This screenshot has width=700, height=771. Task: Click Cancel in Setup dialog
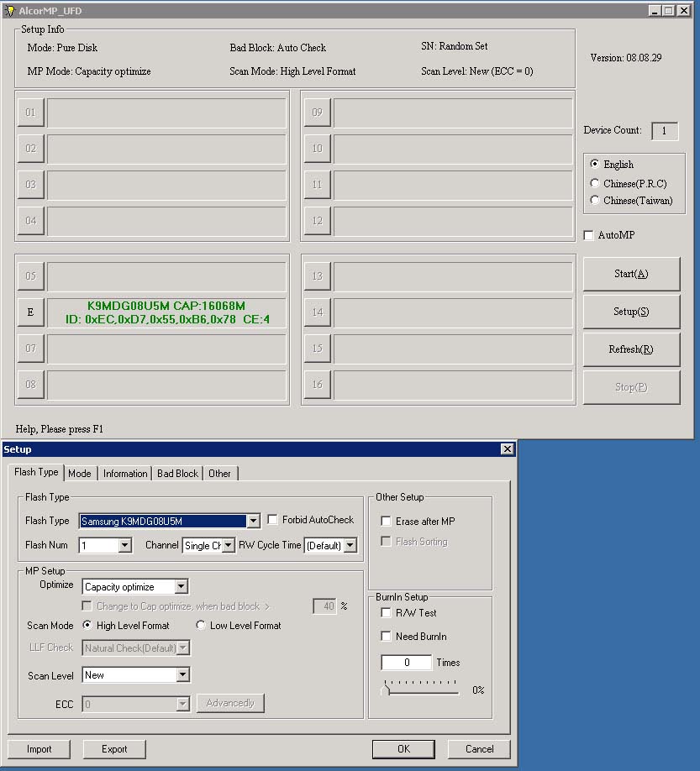pos(479,749)
